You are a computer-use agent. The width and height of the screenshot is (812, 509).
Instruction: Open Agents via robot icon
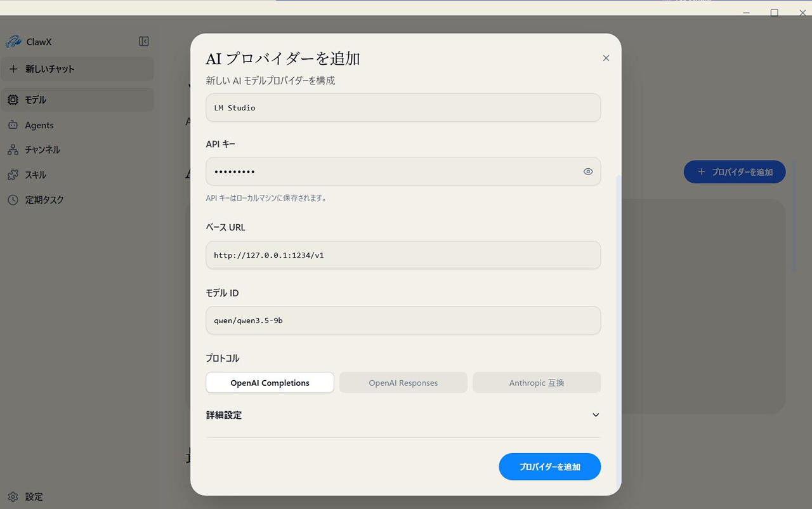tap(13, 125)
